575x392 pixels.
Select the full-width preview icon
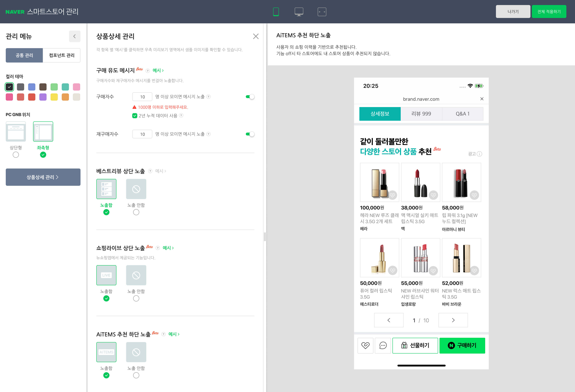(322, 12)
